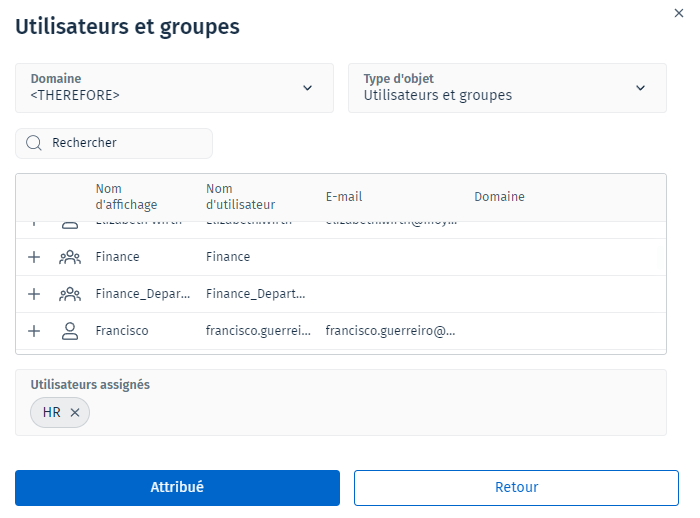
Task: Click the plus icon beside Finance_Depar... row
Action: click(34, 294)
